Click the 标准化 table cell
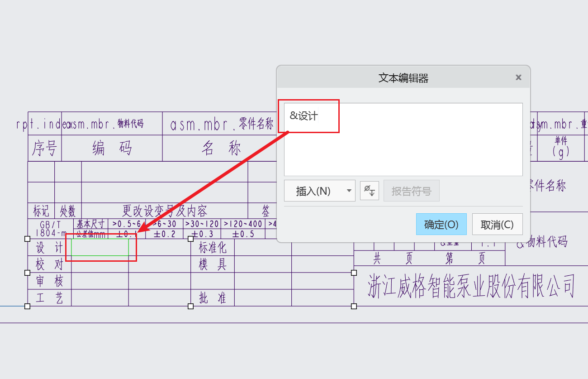Viewport: 588px width, 379px height. 212,247
